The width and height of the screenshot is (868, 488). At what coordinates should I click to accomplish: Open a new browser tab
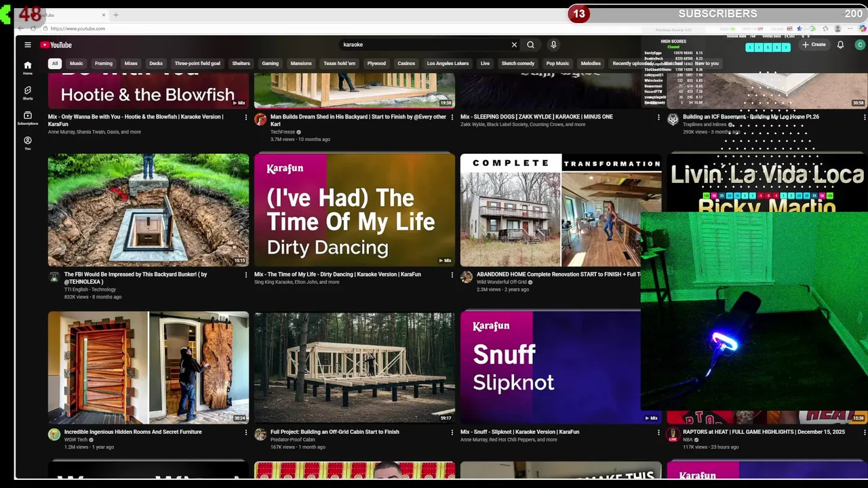point(115,15)
